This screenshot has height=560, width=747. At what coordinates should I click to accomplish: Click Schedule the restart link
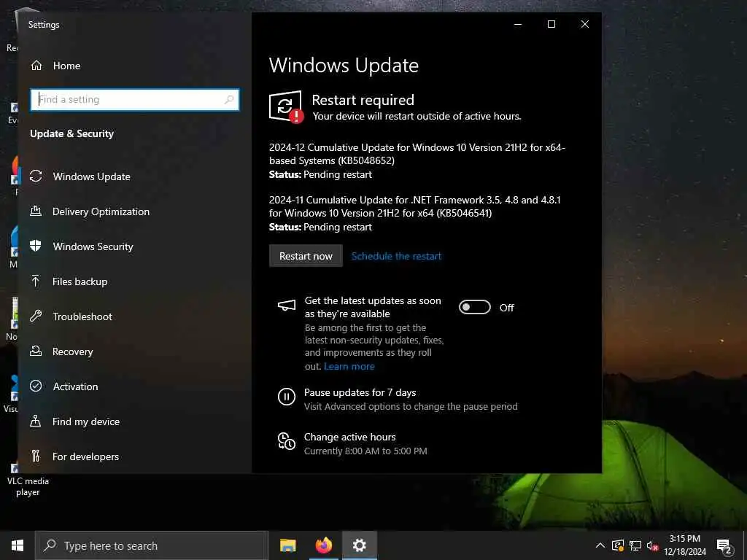tap(396, 256)
